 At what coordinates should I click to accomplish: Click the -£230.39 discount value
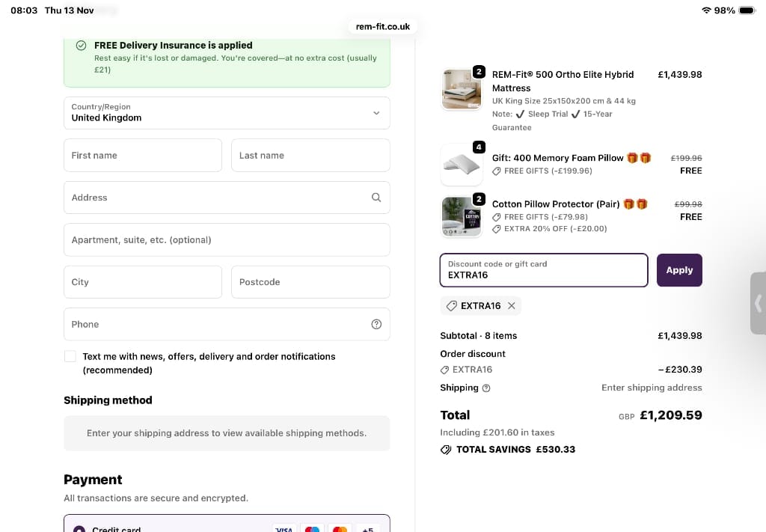point(680,370)
